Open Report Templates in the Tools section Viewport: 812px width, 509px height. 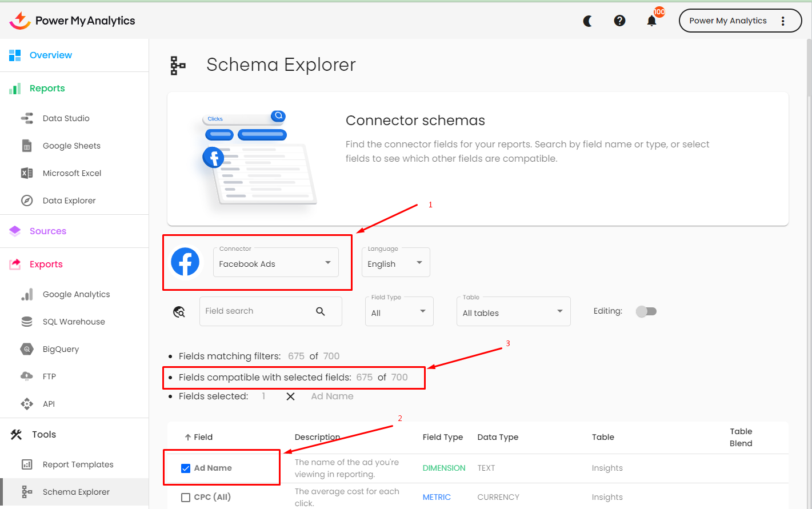[x=78, y=464]
